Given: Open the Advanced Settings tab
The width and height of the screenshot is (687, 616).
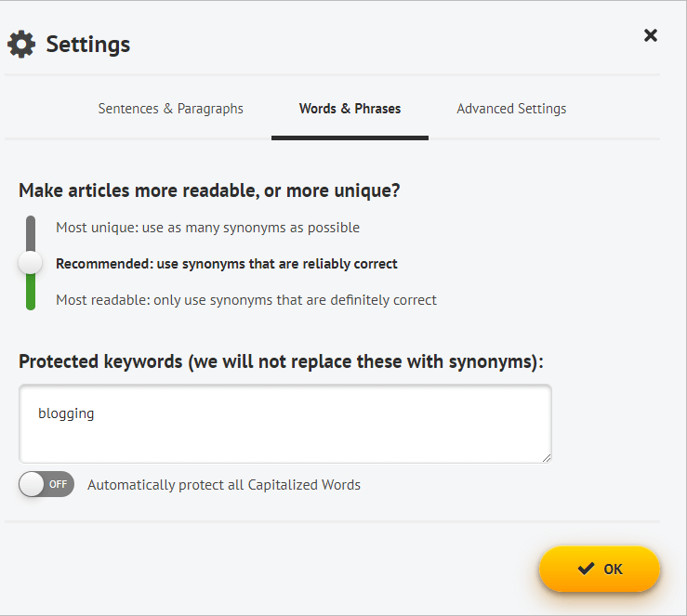Looking at the screenshot, I should [x=511, y=109].
